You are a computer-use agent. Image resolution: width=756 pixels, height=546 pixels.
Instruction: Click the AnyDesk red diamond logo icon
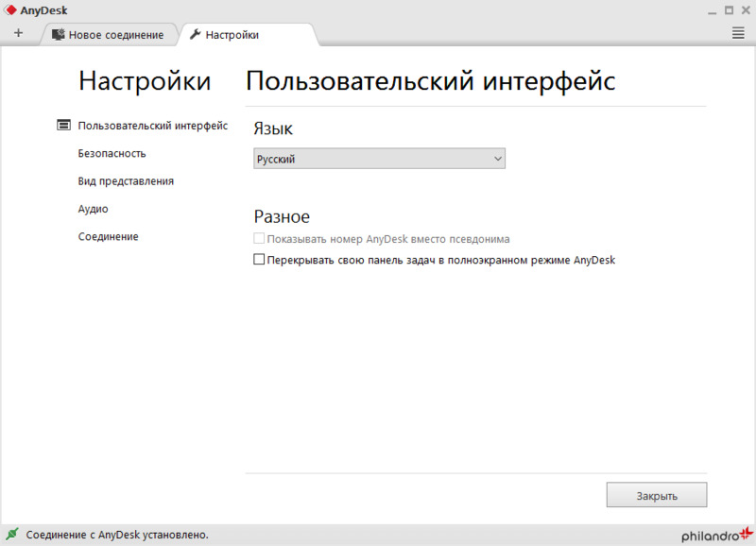10,9
